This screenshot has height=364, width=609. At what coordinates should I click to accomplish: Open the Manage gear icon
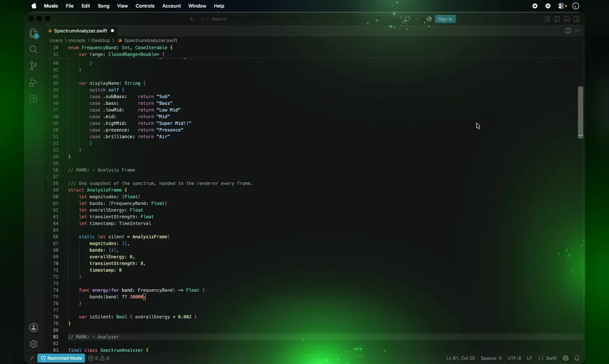click(x=33, y=344)
